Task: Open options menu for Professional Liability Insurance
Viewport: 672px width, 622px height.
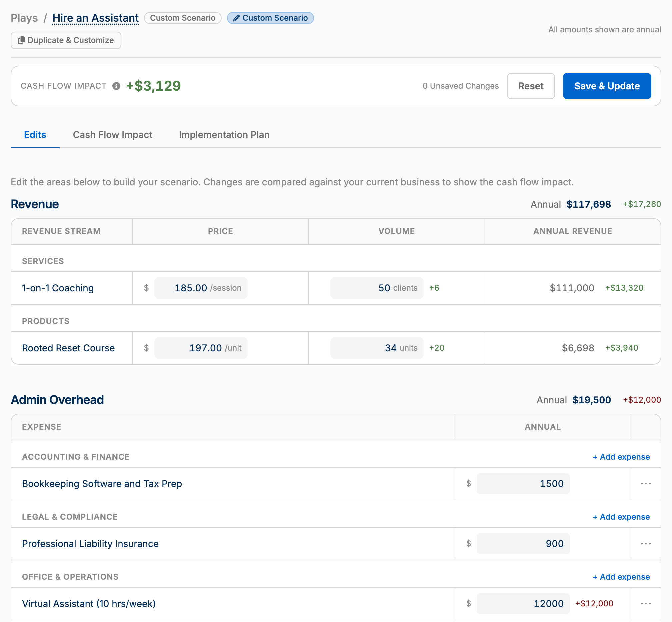Action: (x=645, y=544)
